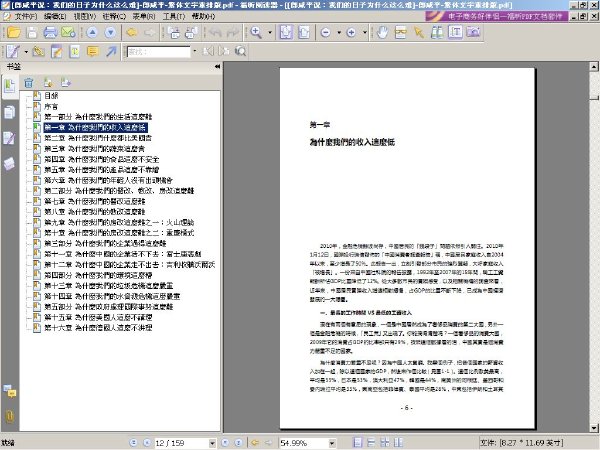Select the Fit Width view icon

304,33
